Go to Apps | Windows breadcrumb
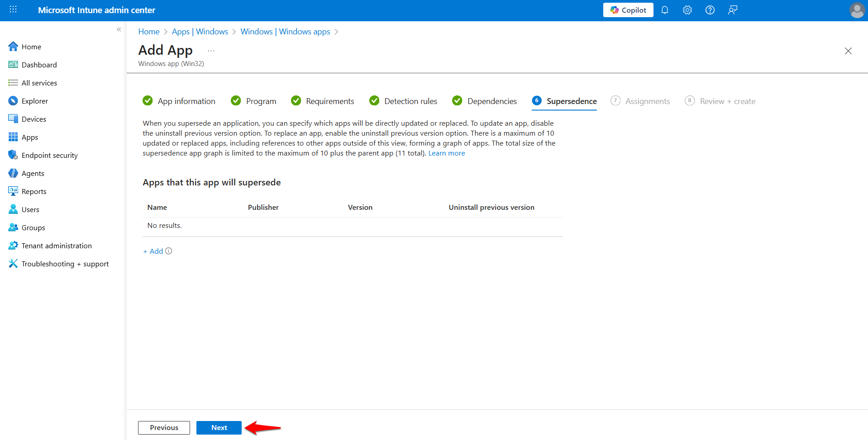Image resolution: width=868 pixels, height=440 pixels. coord(200,32)
